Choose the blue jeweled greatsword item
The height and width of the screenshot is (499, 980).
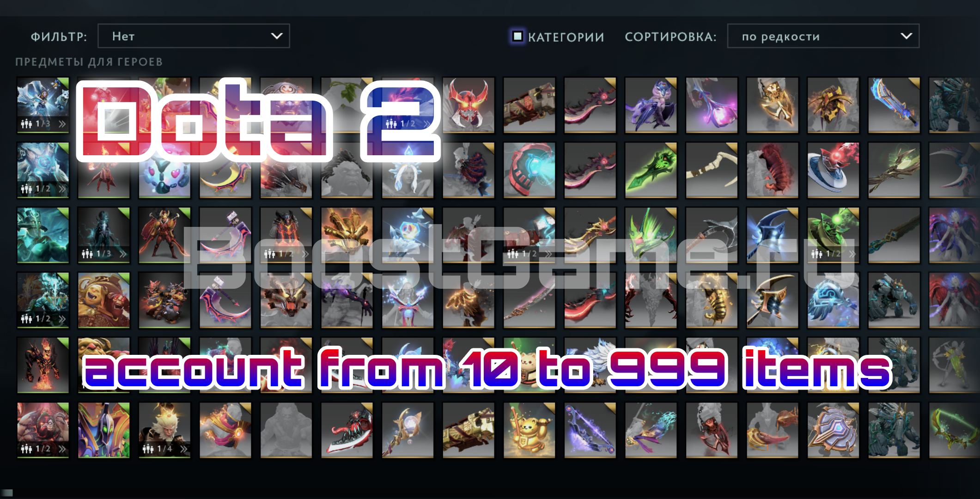point(894,105)
